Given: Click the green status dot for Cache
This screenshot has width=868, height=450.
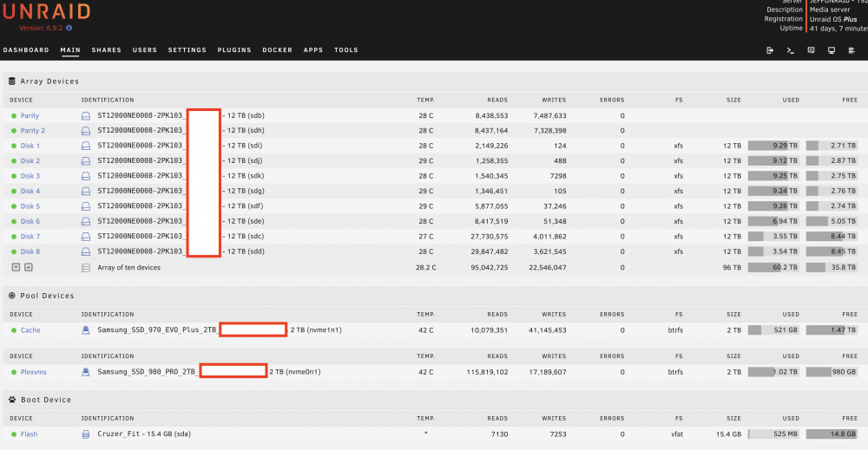Looking at the screenshot, I should [14, 330].
